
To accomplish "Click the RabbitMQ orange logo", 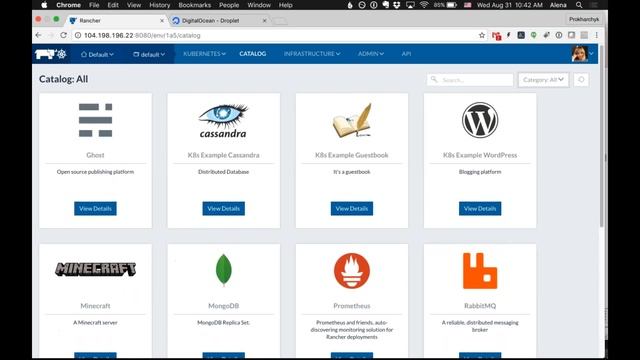I will 480,271.
